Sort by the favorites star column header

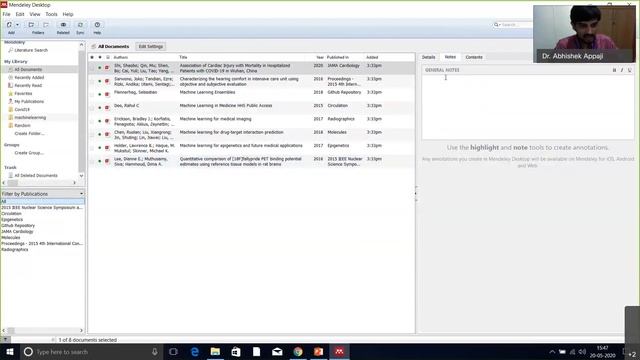click(x=92, y=58)
